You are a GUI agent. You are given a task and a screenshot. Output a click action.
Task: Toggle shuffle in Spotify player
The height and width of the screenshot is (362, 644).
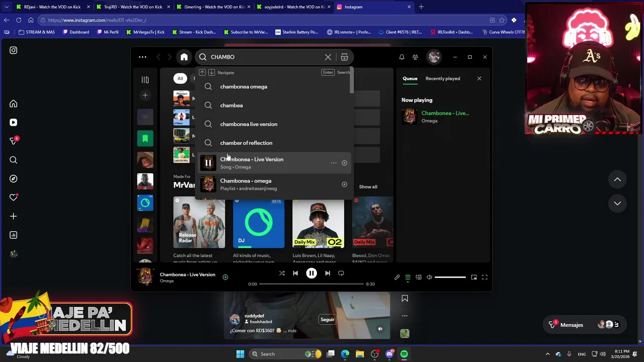point(282,273)
